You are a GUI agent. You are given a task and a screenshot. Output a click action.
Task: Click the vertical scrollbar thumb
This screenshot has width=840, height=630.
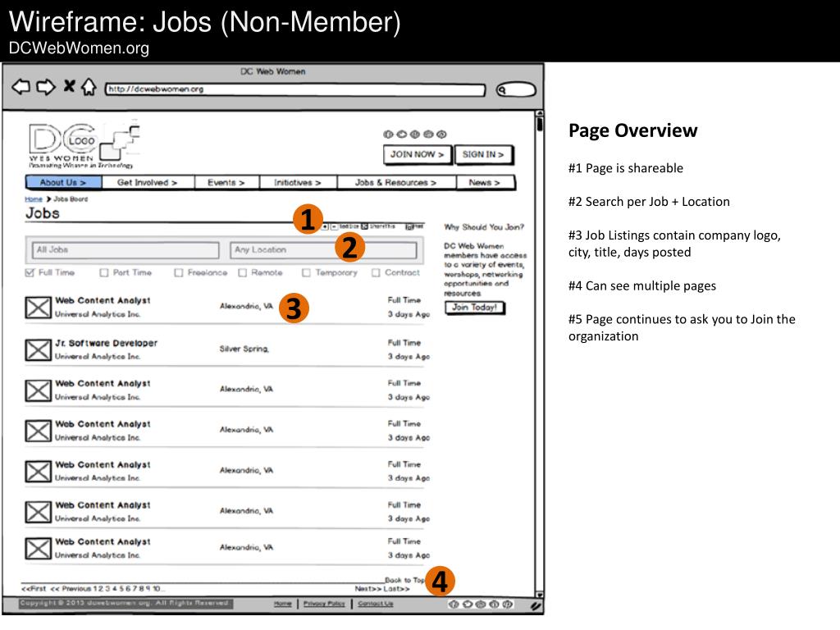[540, 125]
